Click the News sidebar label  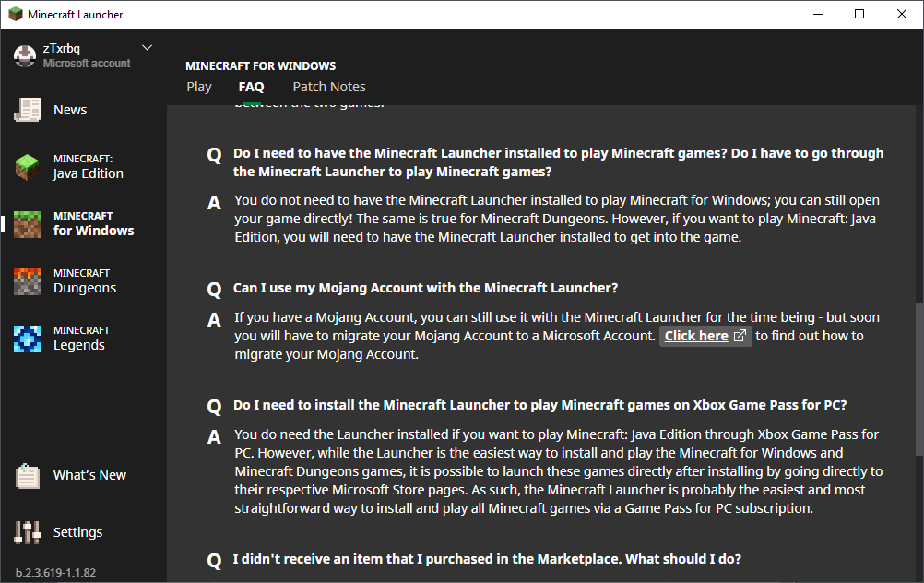click(70, 110)
